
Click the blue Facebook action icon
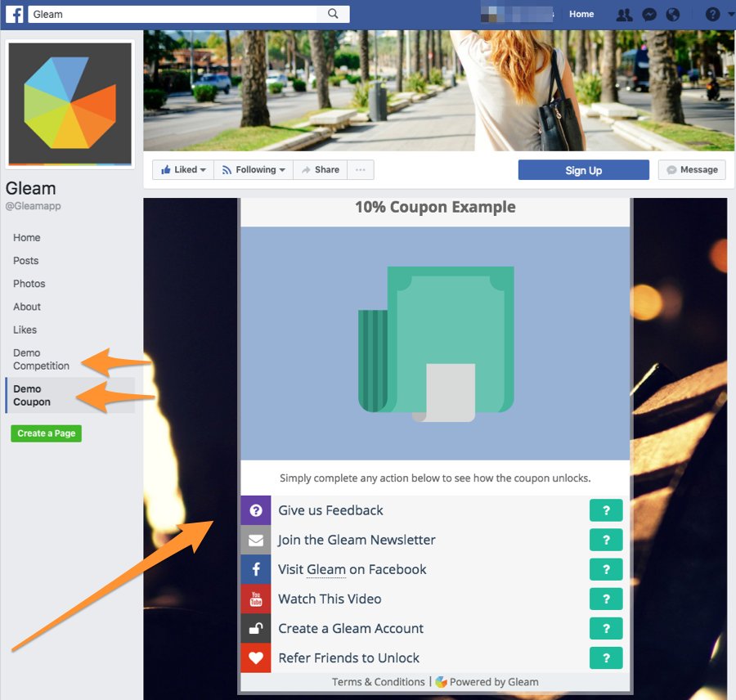pyautogui.click(x=256, y=569)
